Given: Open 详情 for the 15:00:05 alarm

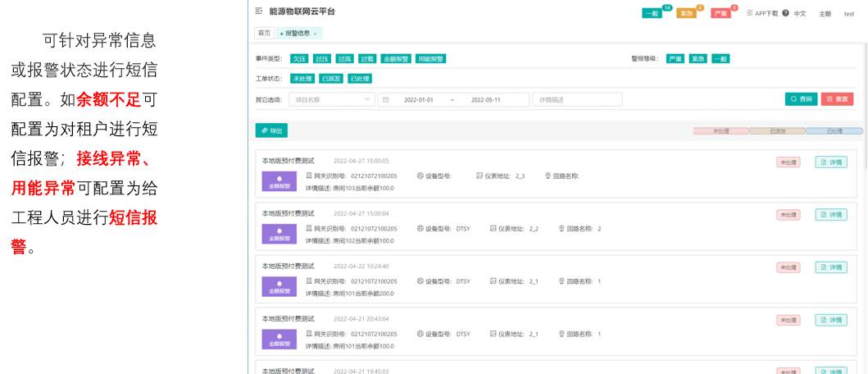Looking at the screenshot, I should tap(831, 162).
